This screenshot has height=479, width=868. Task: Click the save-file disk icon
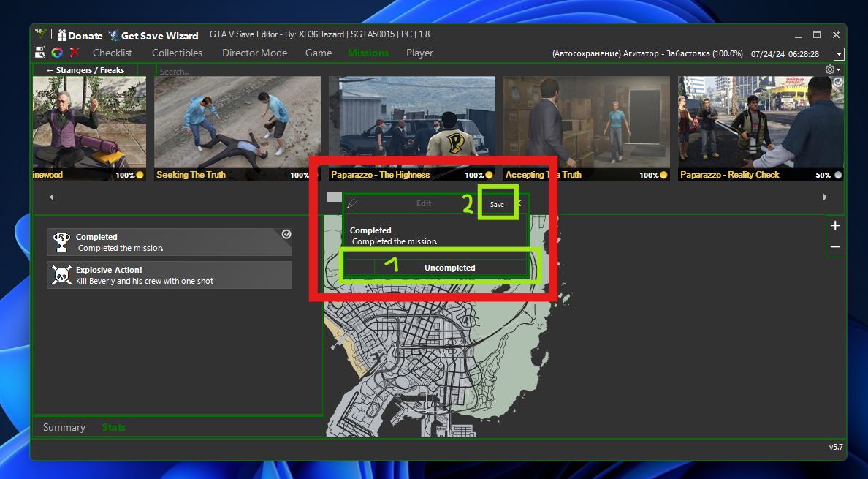pyautogui.click(x=40, y=53)
